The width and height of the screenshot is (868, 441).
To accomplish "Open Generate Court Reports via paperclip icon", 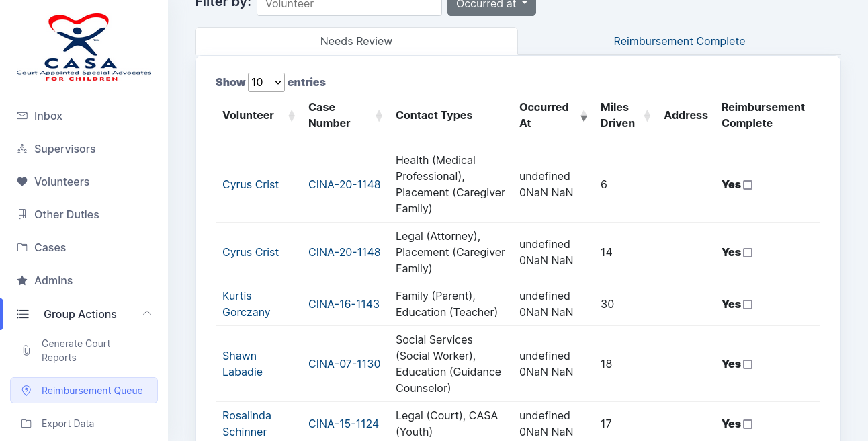I will pos(26,350).
